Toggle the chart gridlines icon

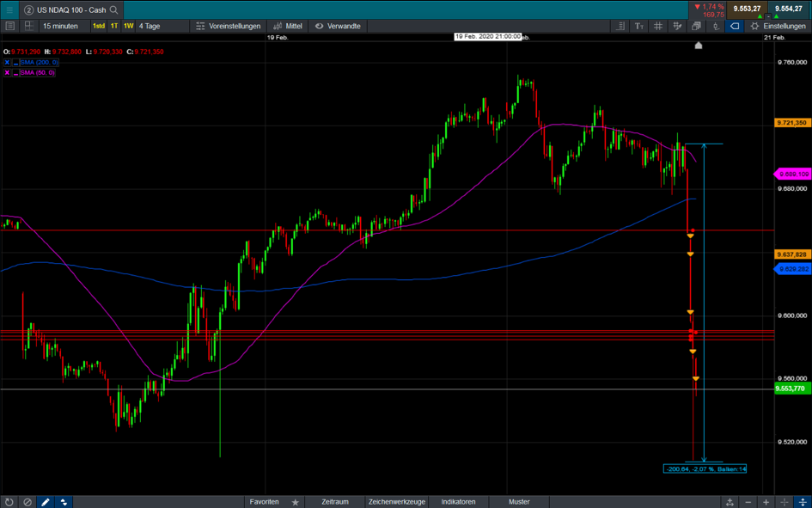(x=658, y=26)
